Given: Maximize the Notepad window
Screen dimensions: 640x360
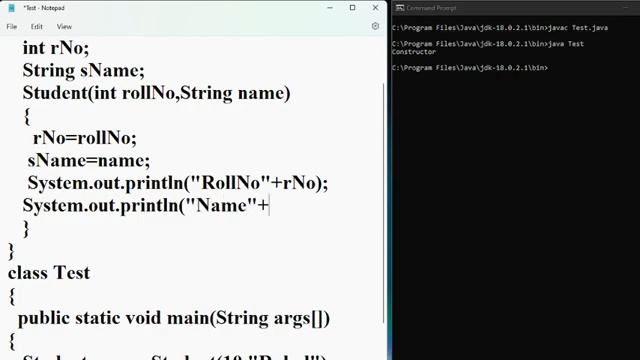Looking at the screenshot, I should coord(353,8).
